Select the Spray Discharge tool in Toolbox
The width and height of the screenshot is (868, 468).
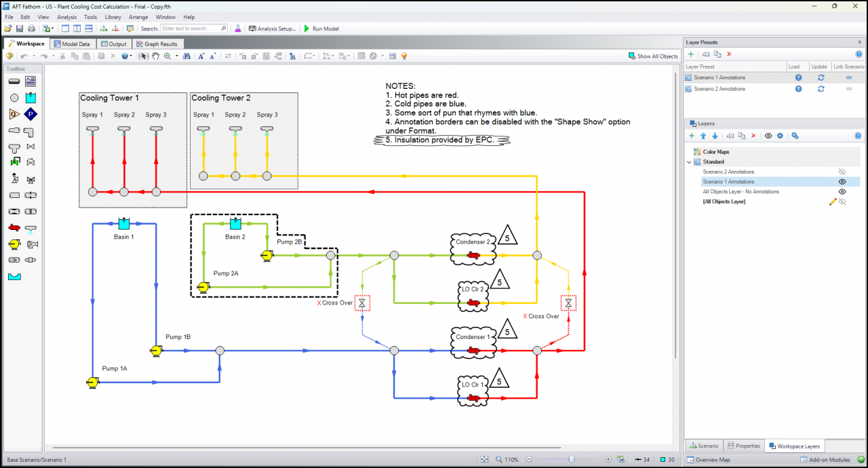pyautogui.click(x=31, y=229)
